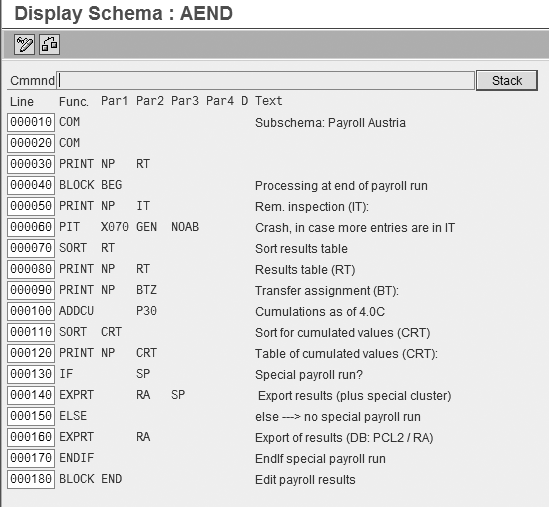Click 'Export of results (DB: PCL2 / RA)' text
This screenshot has width=549, height=507.
[x=344, y=438]
